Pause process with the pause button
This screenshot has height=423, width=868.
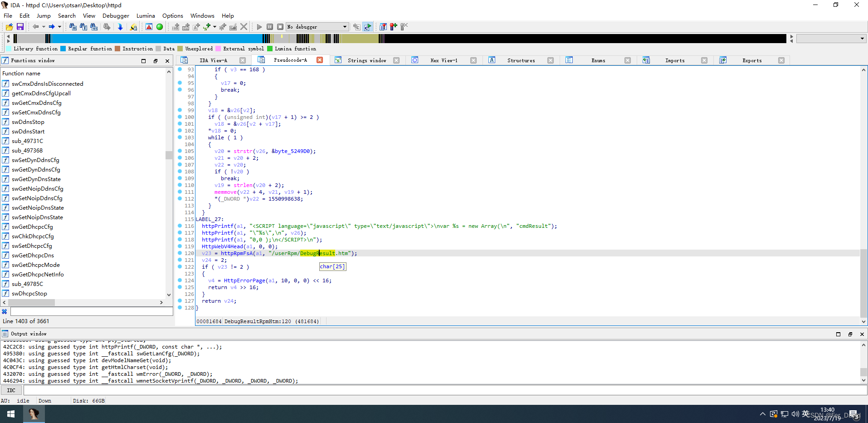(x=270, y=27)
